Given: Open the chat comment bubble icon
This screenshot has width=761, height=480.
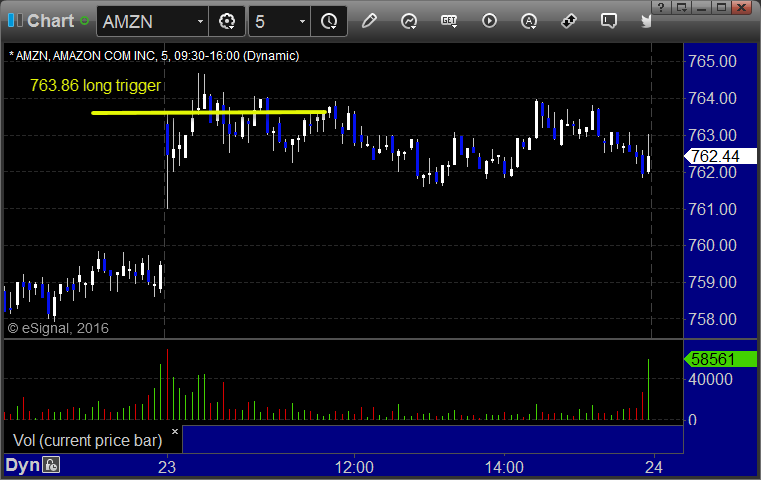Looking at the screenshot, I should pyautogui.click(x=609, y=21).
